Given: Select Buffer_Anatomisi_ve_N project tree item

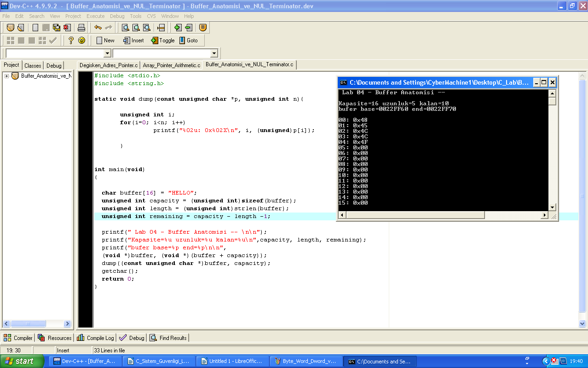Looking at the screenshot, I should coord(46,76).
